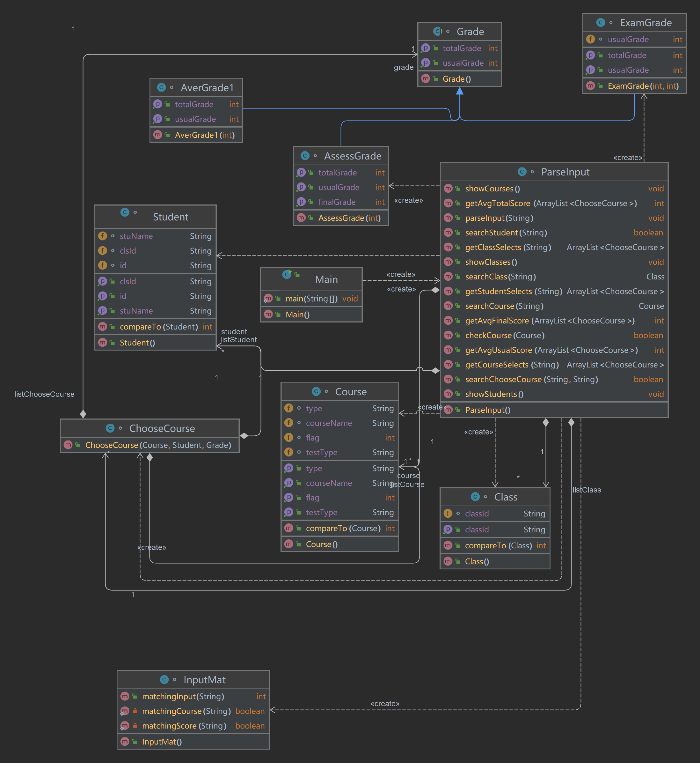The width and height of the screenshot is (700, 763).
Task: Click the field icon beside classId in Class
Action: point(448,513)
